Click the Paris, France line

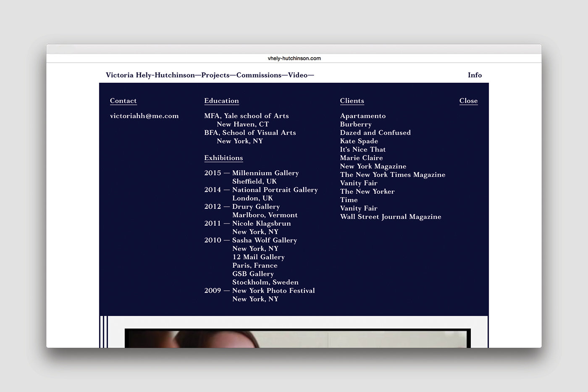[x=255, y=266]
